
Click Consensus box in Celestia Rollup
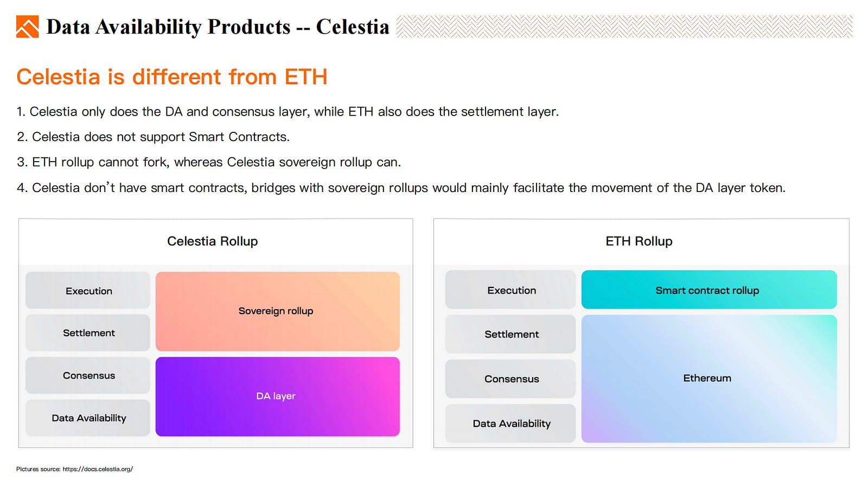point(88,375)
